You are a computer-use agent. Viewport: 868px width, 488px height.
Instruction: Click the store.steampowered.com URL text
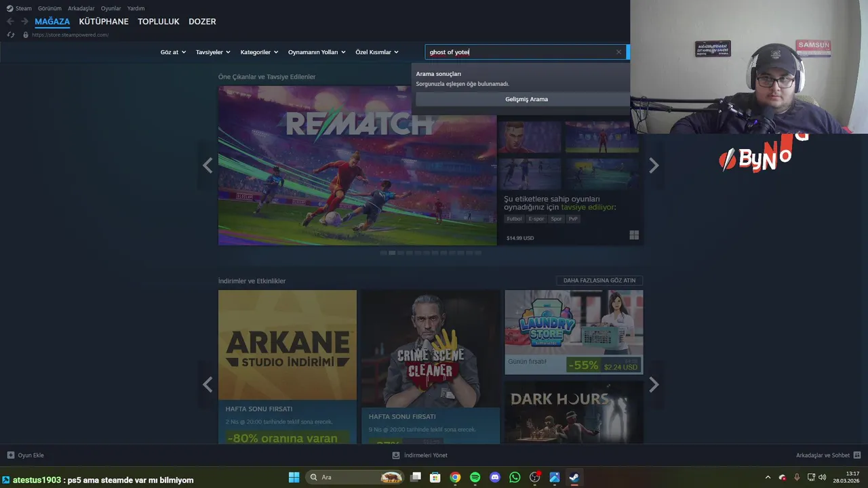[x=71, y=35]
